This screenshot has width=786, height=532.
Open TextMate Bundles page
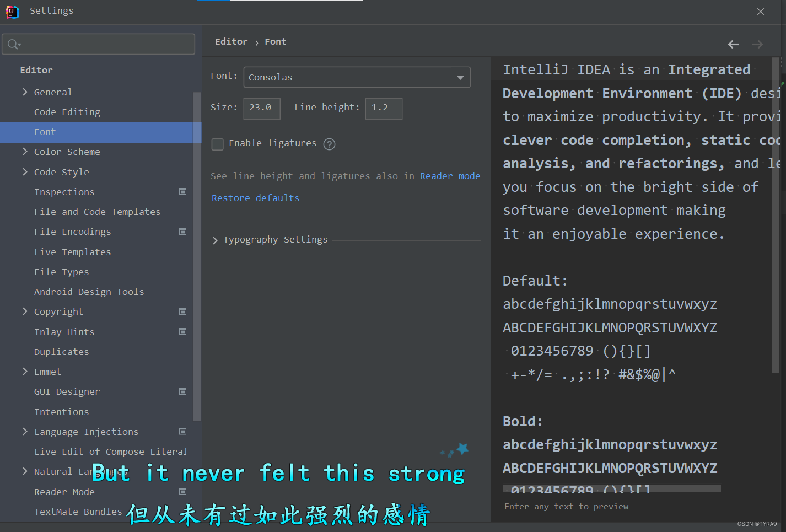coord(78,512)
